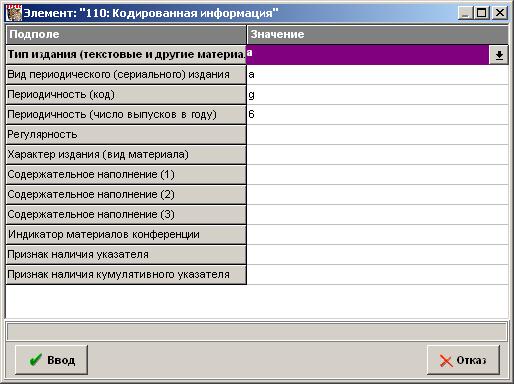Click the value cell for Содержательное наполнение (1)
The image size is (514, 384).
click(378, 175)
